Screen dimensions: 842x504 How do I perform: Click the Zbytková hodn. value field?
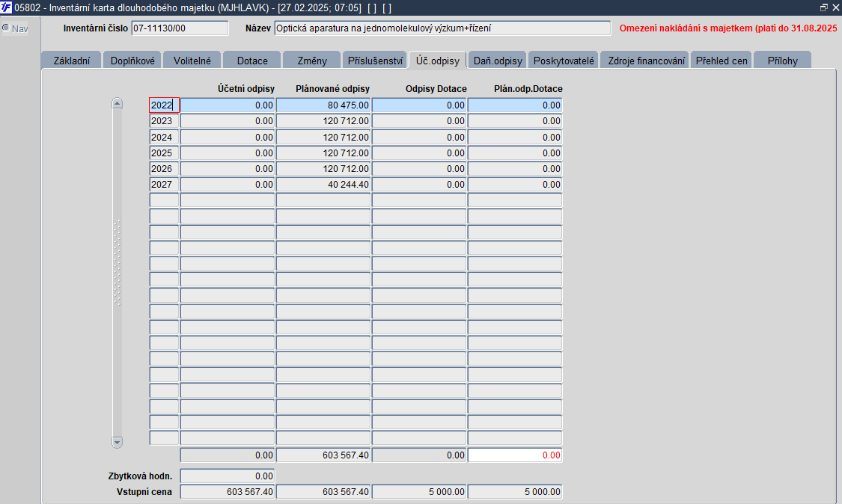click(228, 476)
